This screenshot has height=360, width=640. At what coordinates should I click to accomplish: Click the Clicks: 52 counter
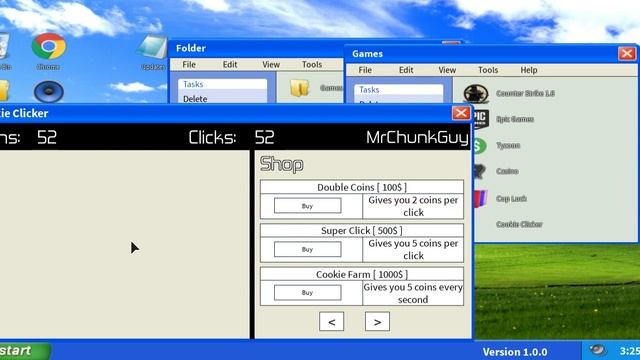tap(231, 138)
